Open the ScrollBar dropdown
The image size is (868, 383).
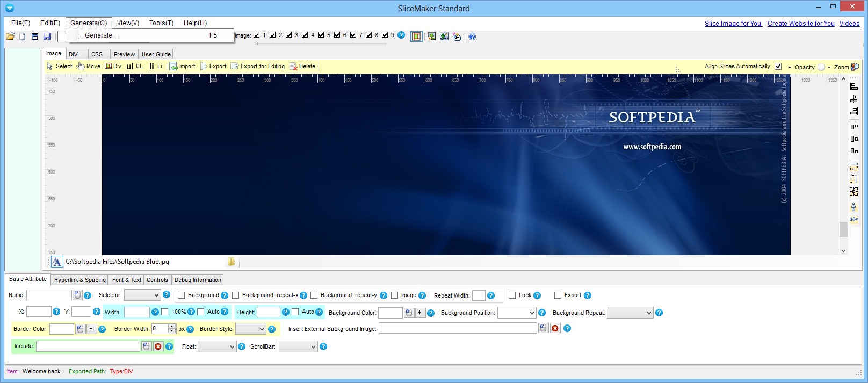pyautogui.click(x=298, y=346)
